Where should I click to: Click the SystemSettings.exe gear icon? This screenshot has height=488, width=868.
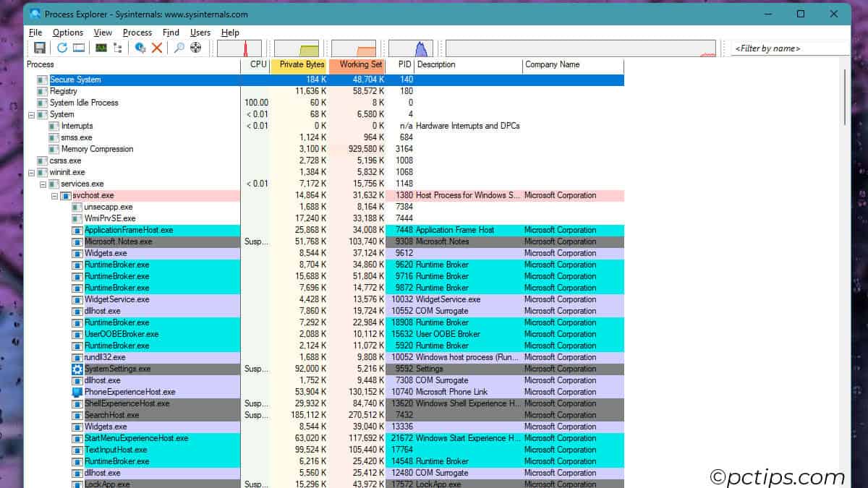pyautogui.click(x=77, y=369)
